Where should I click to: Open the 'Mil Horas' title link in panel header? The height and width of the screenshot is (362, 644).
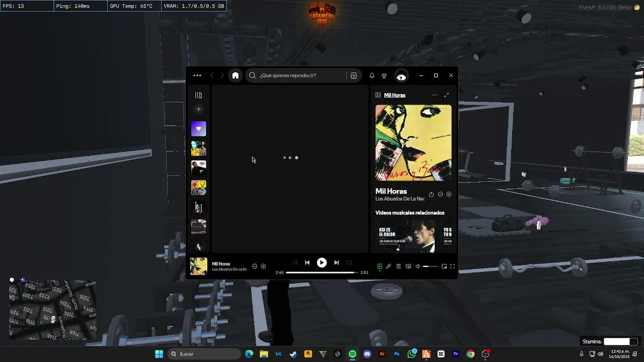(394, 95)
